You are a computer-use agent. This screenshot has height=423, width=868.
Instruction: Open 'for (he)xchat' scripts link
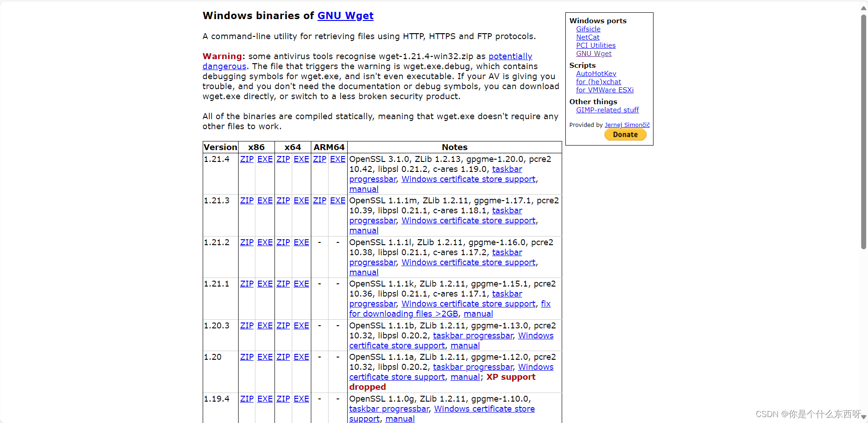click(599, 82)
